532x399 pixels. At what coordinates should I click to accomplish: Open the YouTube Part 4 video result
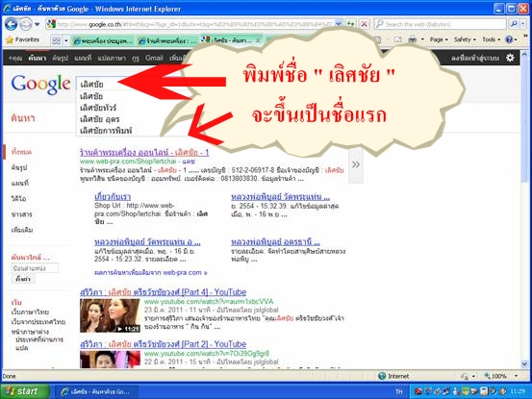pyautogui.click(x=163, y=292)
